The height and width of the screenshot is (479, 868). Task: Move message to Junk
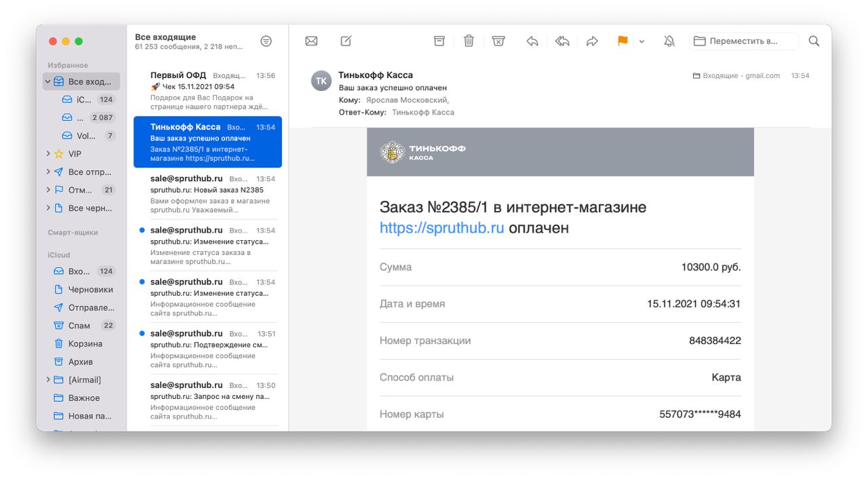coord(498,41)
